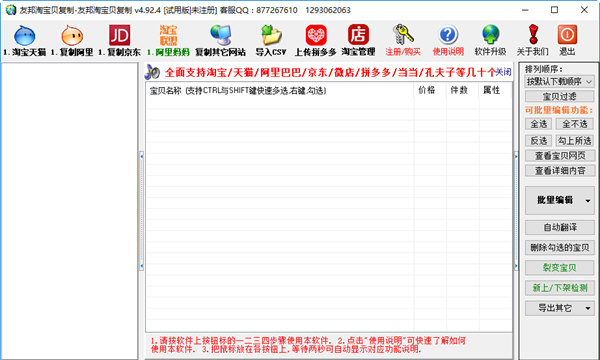Click the 全选 select-all button
This screenshot has height=360, width=600.
(538, 124)
